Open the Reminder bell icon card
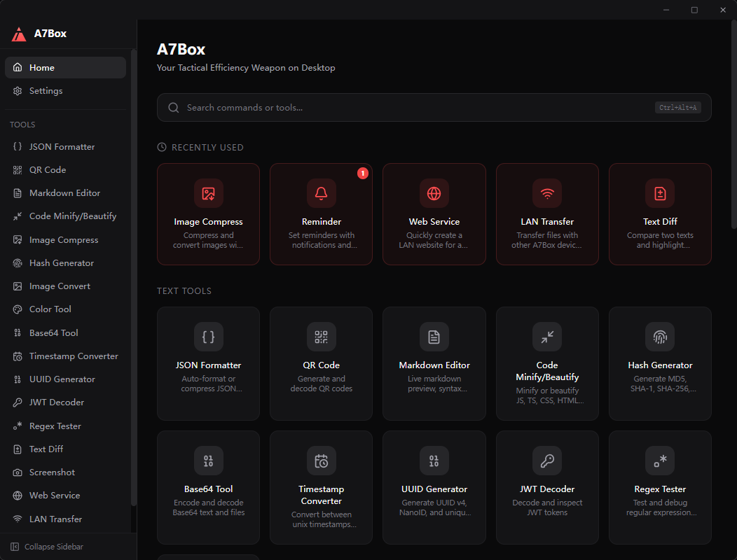The image size is (737, 560). tap(321, 193)
